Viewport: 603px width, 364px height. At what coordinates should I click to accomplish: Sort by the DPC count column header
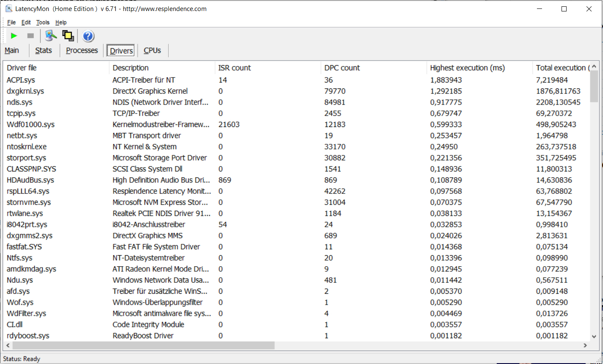pos(373,68)
